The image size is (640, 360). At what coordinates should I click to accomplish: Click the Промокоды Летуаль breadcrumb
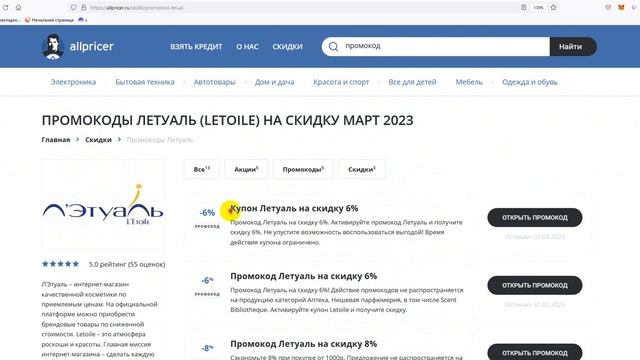pos(160,140)
